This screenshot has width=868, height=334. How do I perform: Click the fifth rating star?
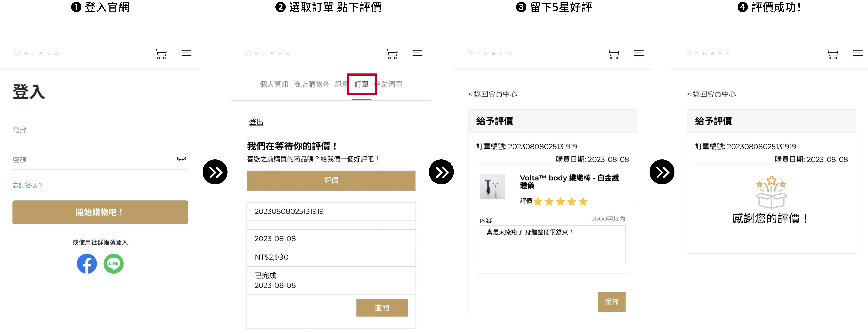[x=583, y=202]
